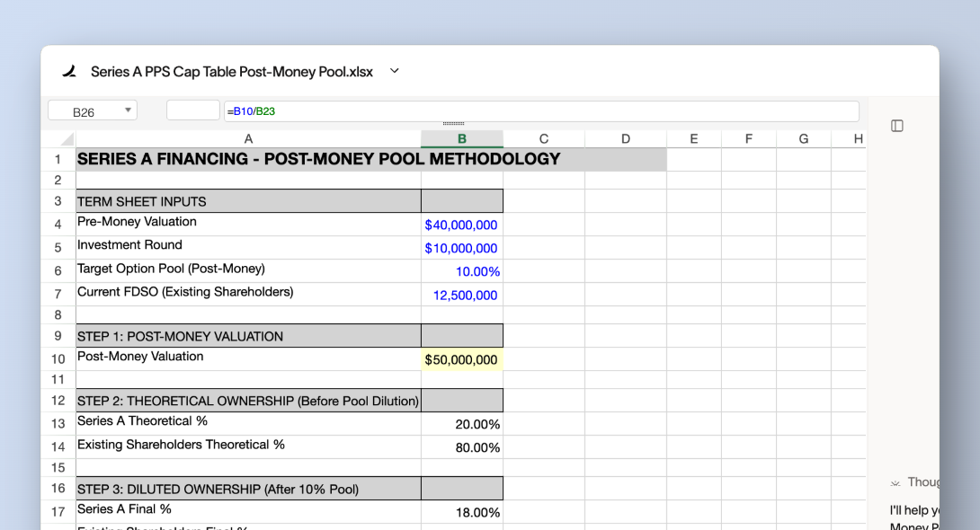Image resolution: width=980 pixels, height=530 pixels.
Task: Select column F header
Action: click(749, 138)
